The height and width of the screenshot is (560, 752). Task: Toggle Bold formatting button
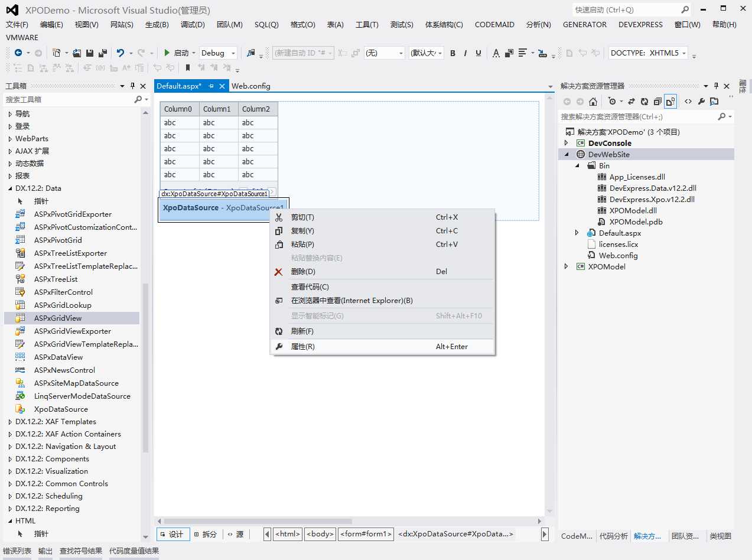(452, 53)
